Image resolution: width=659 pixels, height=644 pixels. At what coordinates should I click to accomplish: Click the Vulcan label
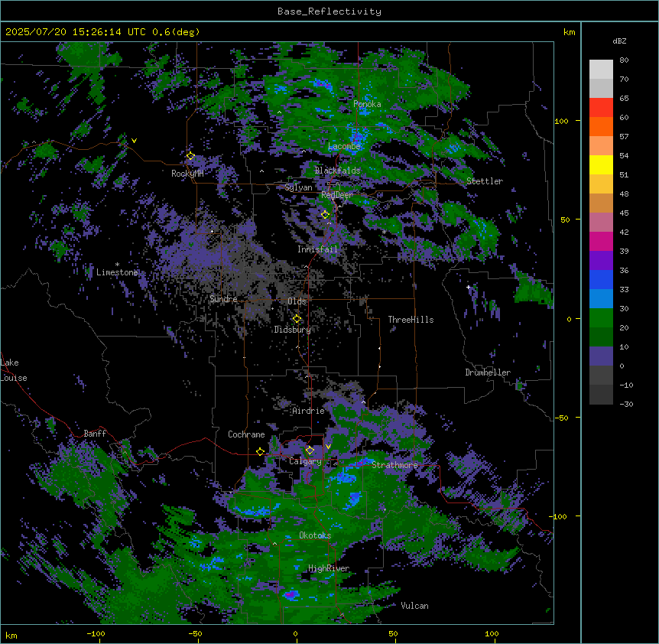coord(414,606)
